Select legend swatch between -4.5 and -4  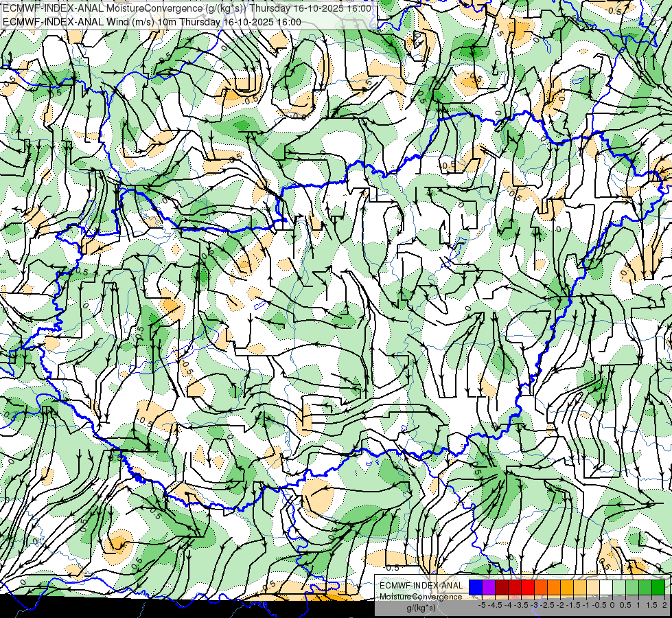click(x=502, y=587)
